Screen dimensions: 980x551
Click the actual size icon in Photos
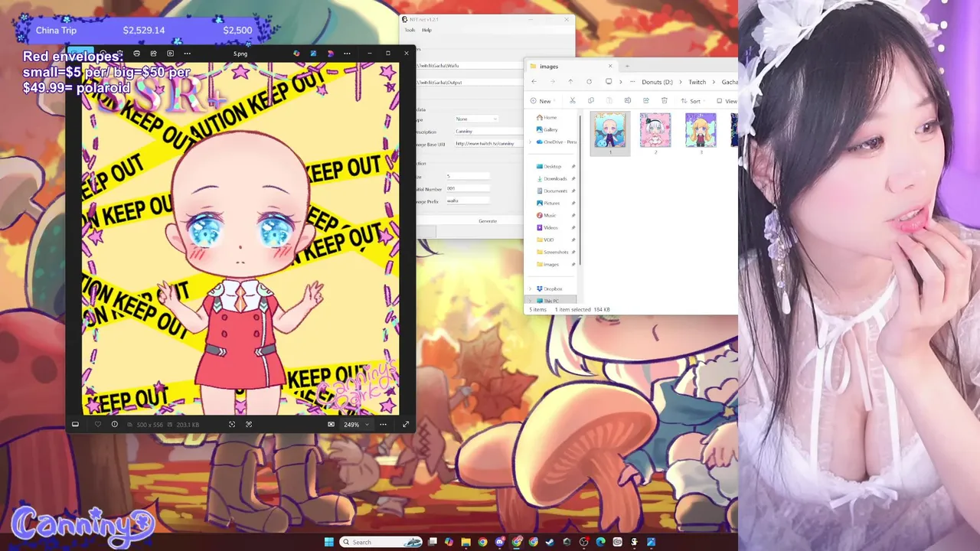pos(249,424)
